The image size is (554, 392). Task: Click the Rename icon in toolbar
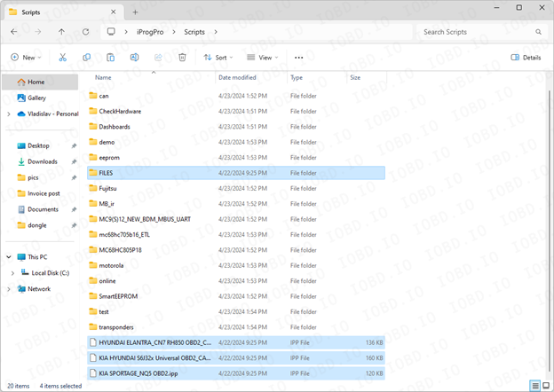pos(134,58)
